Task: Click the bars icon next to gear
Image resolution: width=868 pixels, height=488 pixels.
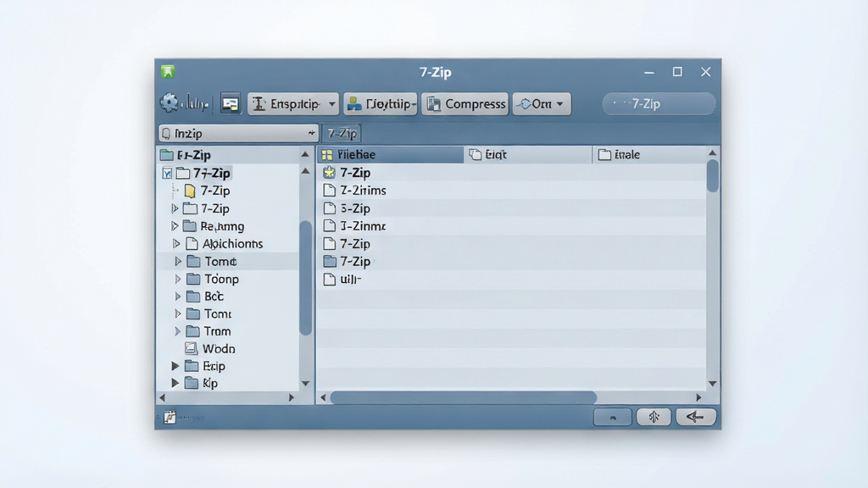Action: click(x=196, y=103)
